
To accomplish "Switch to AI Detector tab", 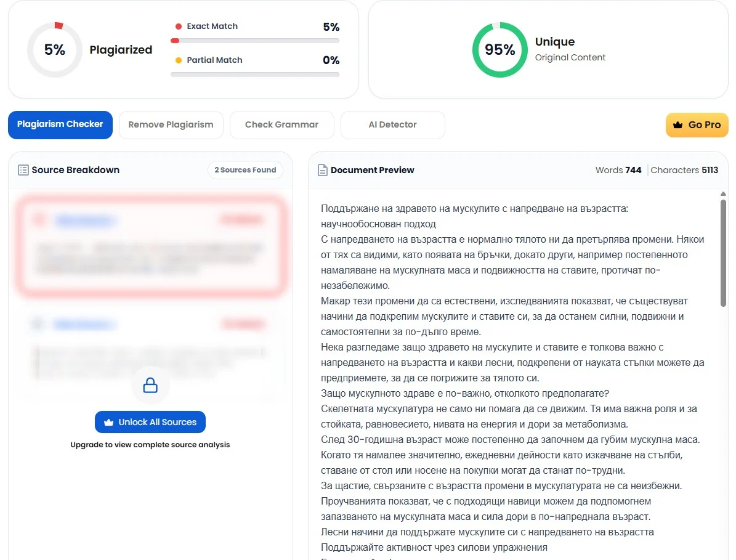I will click(x=392, y=124).
